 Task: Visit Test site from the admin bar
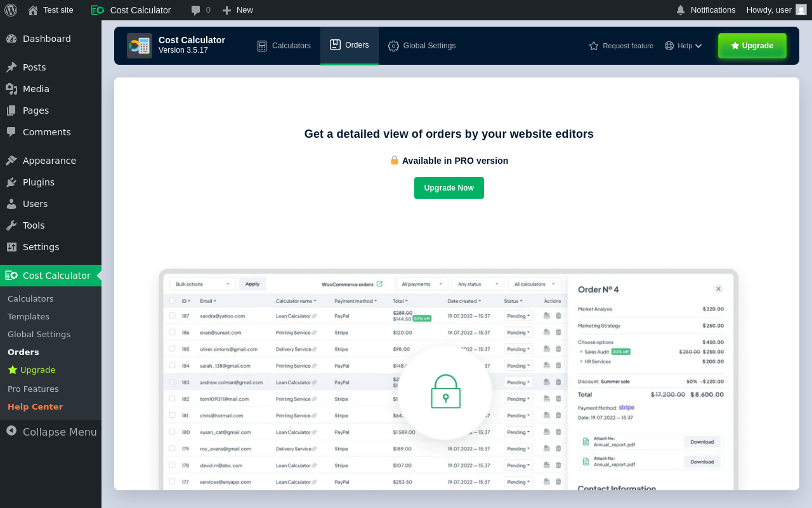pos(51,10)
